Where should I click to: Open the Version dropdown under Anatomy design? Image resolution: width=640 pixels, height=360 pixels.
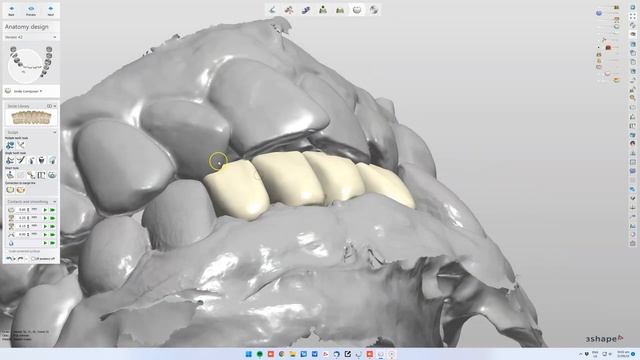point(31,37)
